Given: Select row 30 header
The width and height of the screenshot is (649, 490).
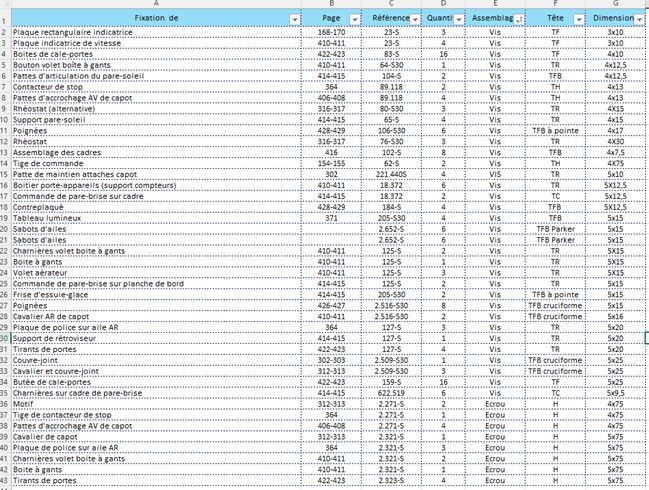Looking at the screenshot, I should [x=5, y=339].
